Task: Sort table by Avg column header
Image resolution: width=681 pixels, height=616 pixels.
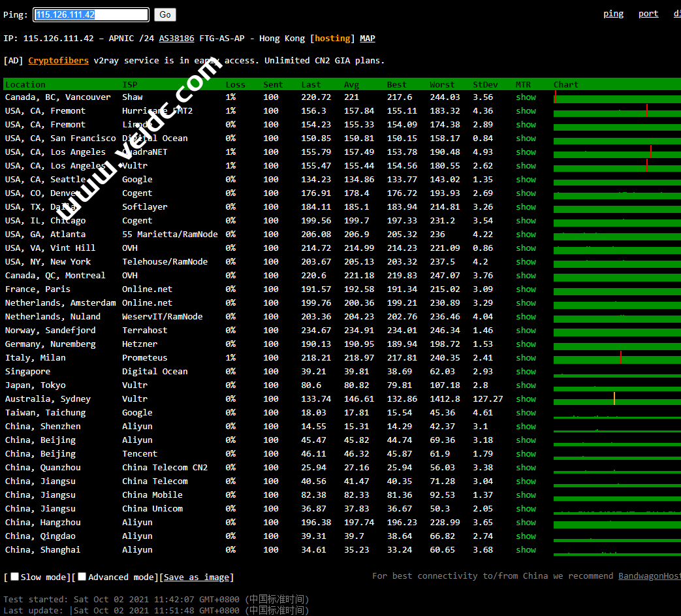Action: [x=351, y=84]
